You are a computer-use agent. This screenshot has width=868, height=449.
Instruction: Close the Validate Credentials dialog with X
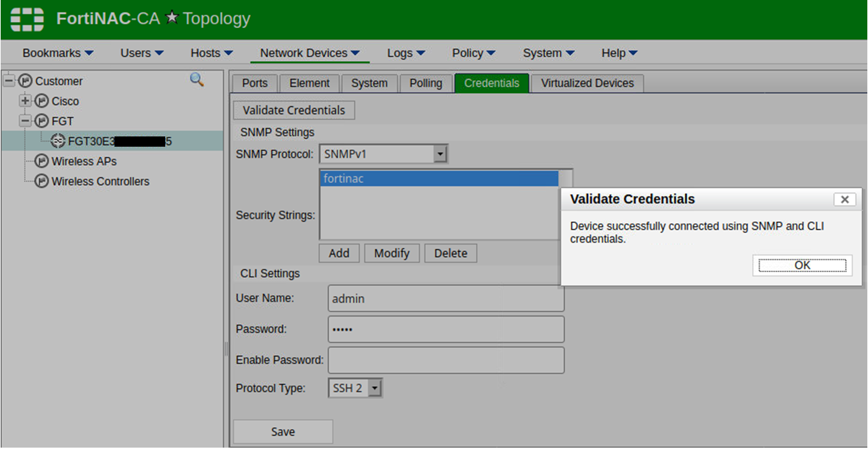pyautogui.click(x=844, y=199)
